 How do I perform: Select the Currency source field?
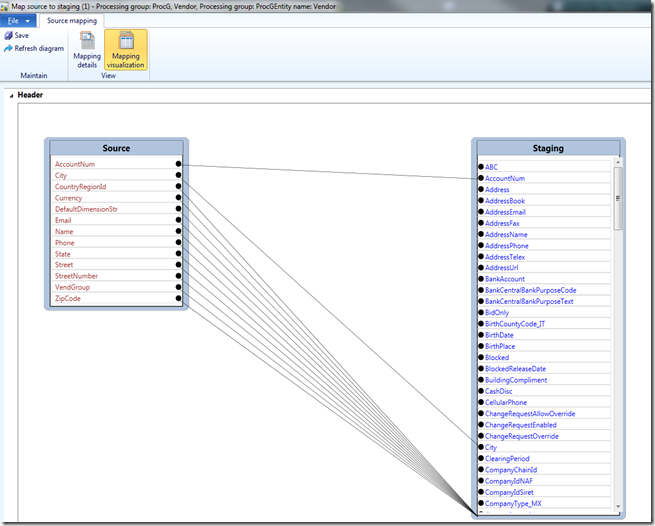pyautogui.click(x=69, y=198)
